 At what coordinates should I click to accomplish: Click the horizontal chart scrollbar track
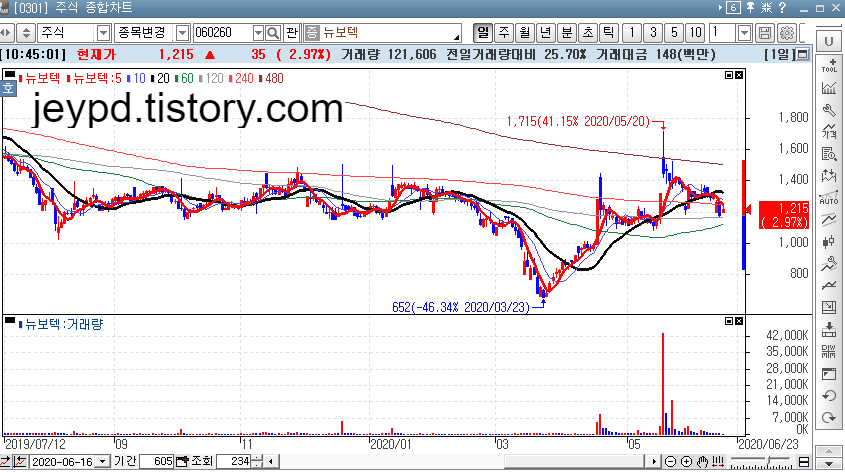pyautogui.click(x=461, y=462)
